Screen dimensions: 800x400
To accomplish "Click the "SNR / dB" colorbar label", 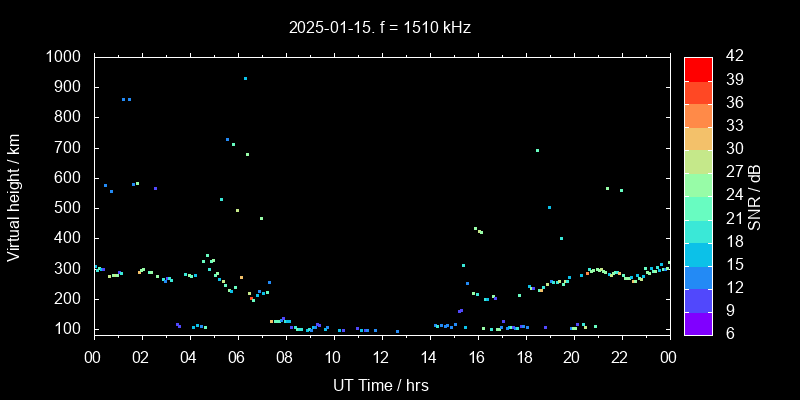I will [x=755, y=194].
